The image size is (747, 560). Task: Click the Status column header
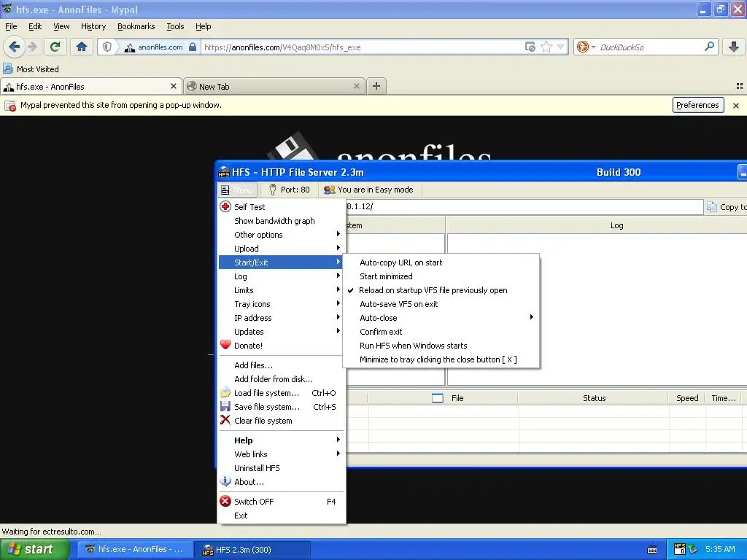coord(594,397)
